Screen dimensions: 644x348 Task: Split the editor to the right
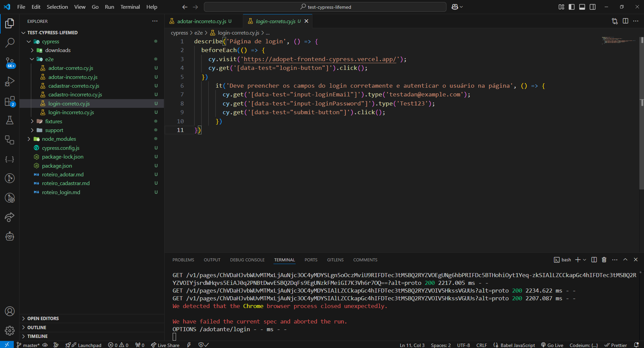pos(626,21)
